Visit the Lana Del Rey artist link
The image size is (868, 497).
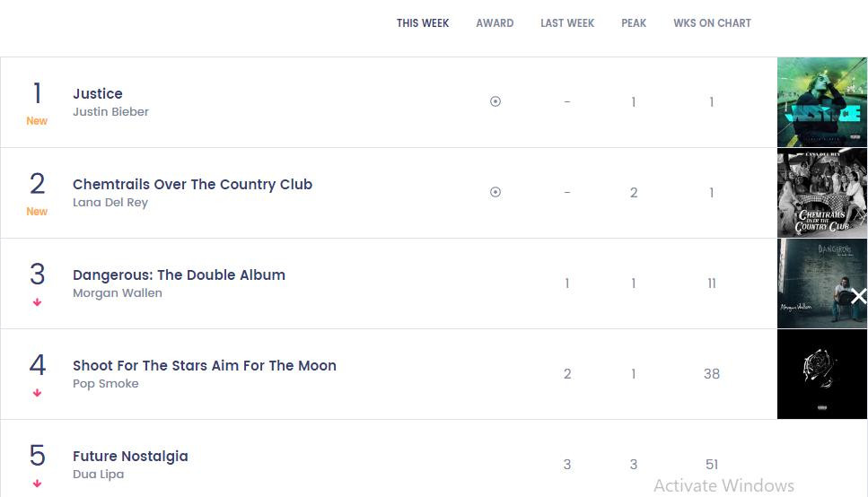[110, 203]
